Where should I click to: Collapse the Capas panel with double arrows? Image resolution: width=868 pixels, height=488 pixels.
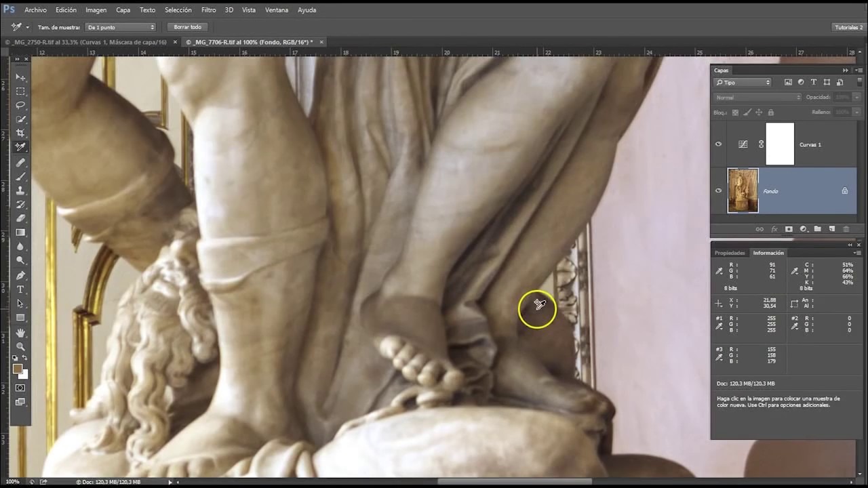pyautogui.click(x=846, y=70)
